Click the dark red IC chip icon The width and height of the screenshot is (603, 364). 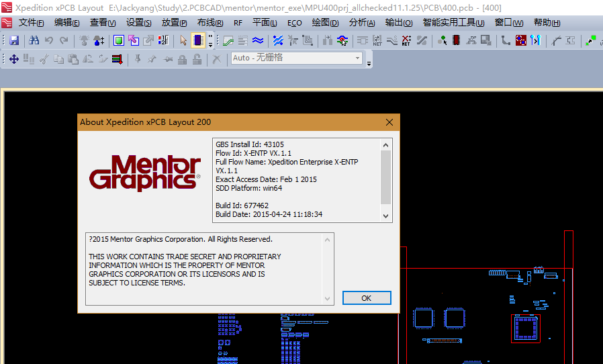tap(457, 40)
